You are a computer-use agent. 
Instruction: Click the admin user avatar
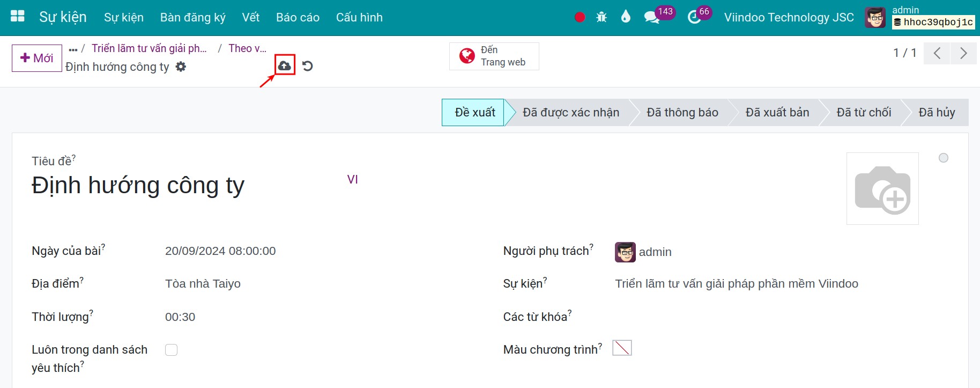pyautogui.click(x=875, y=18)
